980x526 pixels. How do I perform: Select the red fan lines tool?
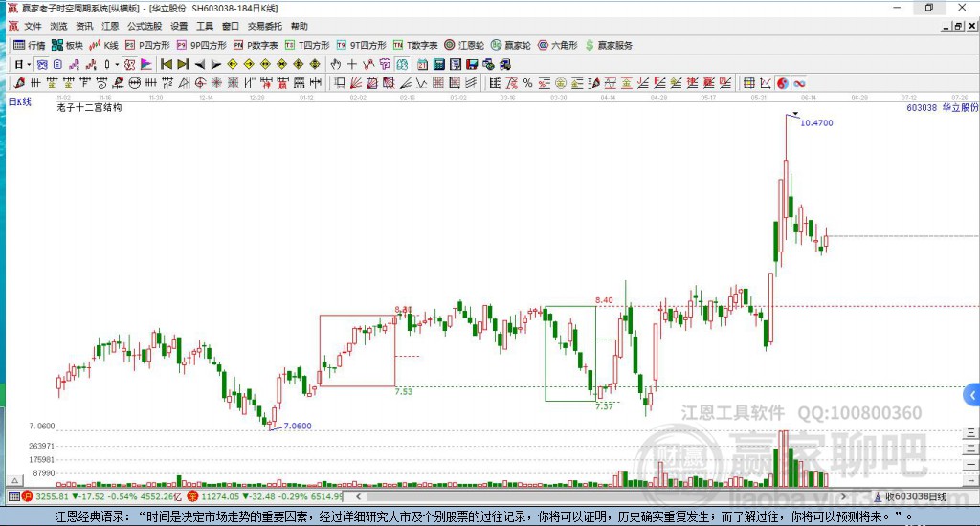pos(356,83)
